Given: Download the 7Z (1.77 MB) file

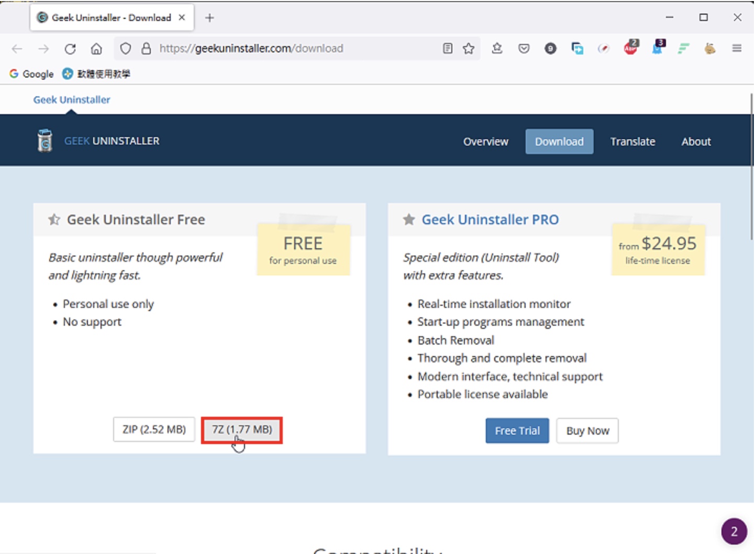Looking at the screenshot, I should (242, 429).
